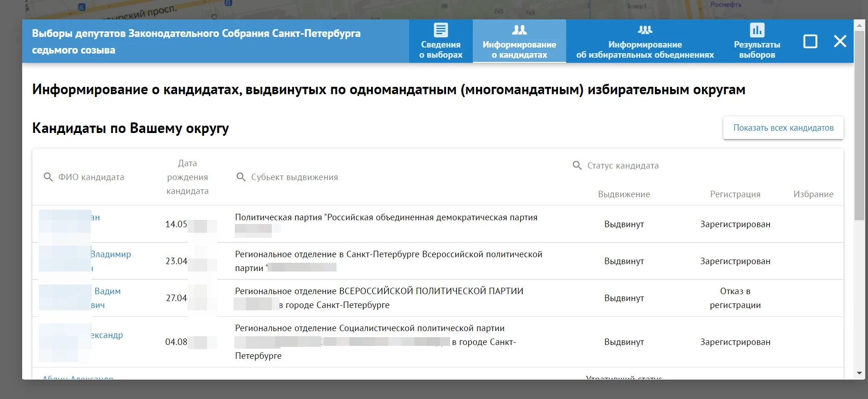
Task: Click the Дата рождения кандидата column header
Action: [x=187, y=177]
